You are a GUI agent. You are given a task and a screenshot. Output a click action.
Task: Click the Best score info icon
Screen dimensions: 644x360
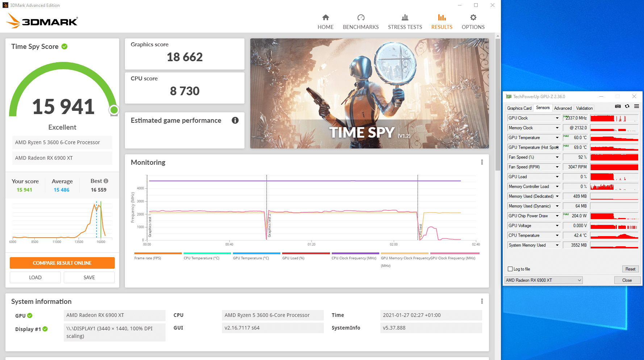pyautogui.click(x=106, y=181)
